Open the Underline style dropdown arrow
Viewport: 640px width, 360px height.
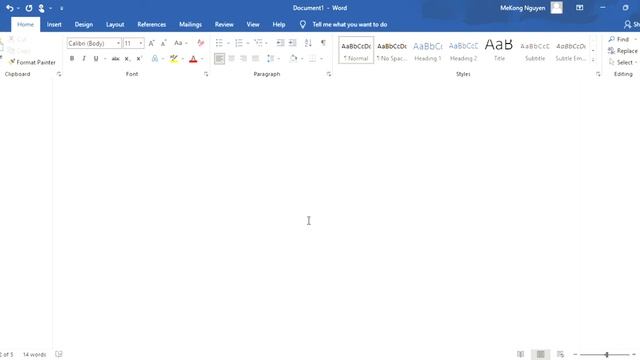click(105, 59)
